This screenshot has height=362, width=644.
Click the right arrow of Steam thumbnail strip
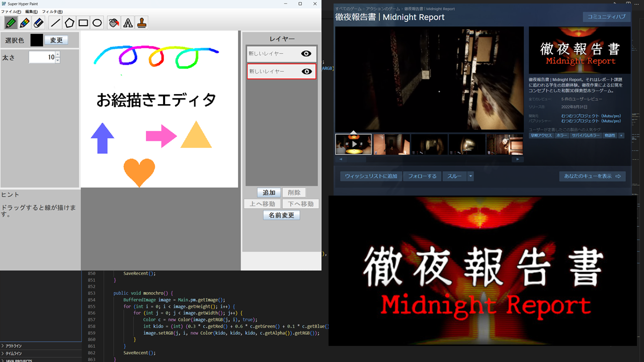click(518, 159)
